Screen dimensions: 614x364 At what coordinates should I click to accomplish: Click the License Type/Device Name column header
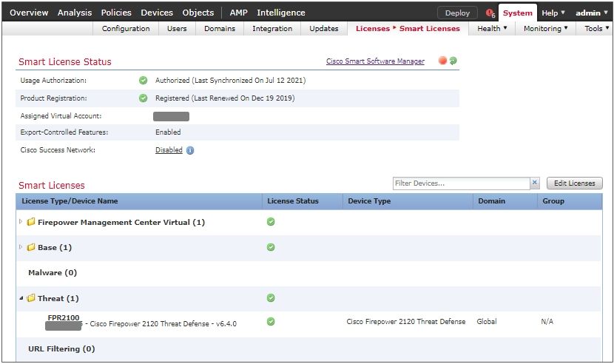(x=139, y=201)
